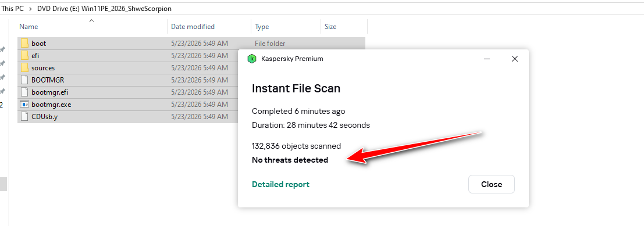644x226 pixels.
Task: Click the bootmgr.efi file icon
Action: click(x=24, y=92)
